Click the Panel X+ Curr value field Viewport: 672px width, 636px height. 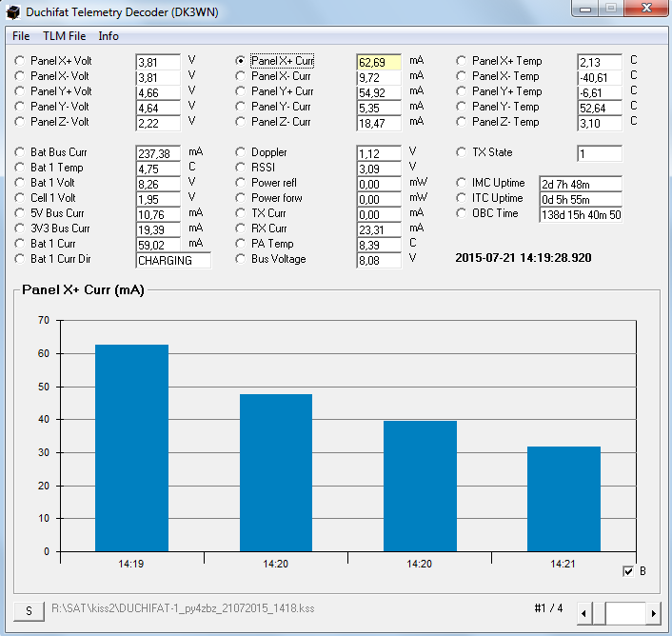coord(379,62)
